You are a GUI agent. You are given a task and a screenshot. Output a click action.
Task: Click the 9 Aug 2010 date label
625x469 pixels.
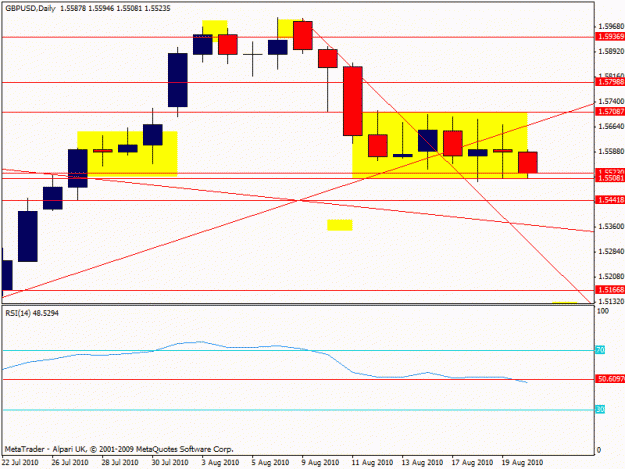click(320, 462)
